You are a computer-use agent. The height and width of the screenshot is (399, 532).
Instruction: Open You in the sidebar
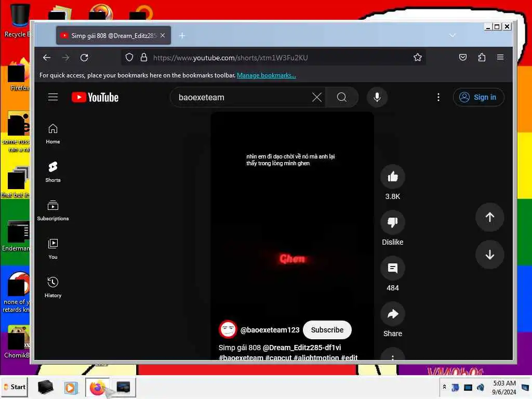pos(53,249)
